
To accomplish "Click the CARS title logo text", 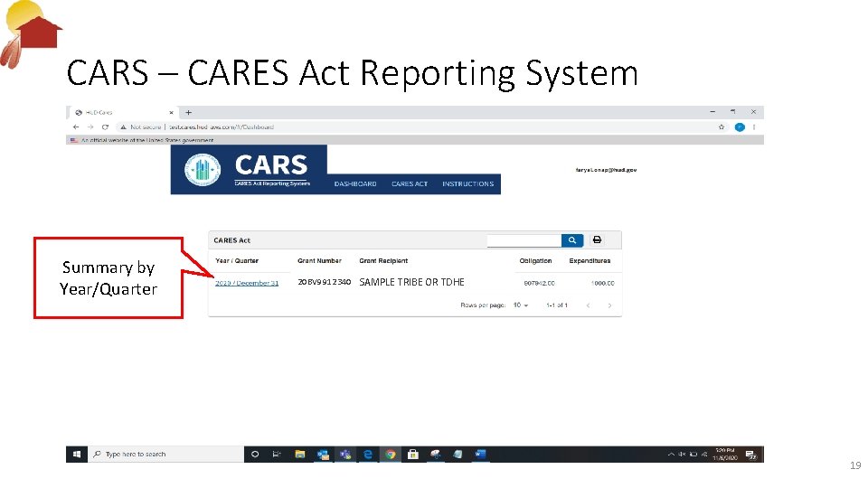I will point(270,164).
